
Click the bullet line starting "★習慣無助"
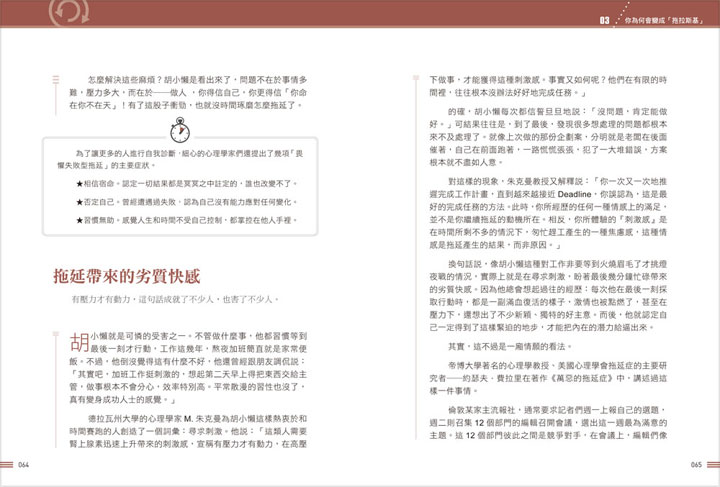coord(186,220)
